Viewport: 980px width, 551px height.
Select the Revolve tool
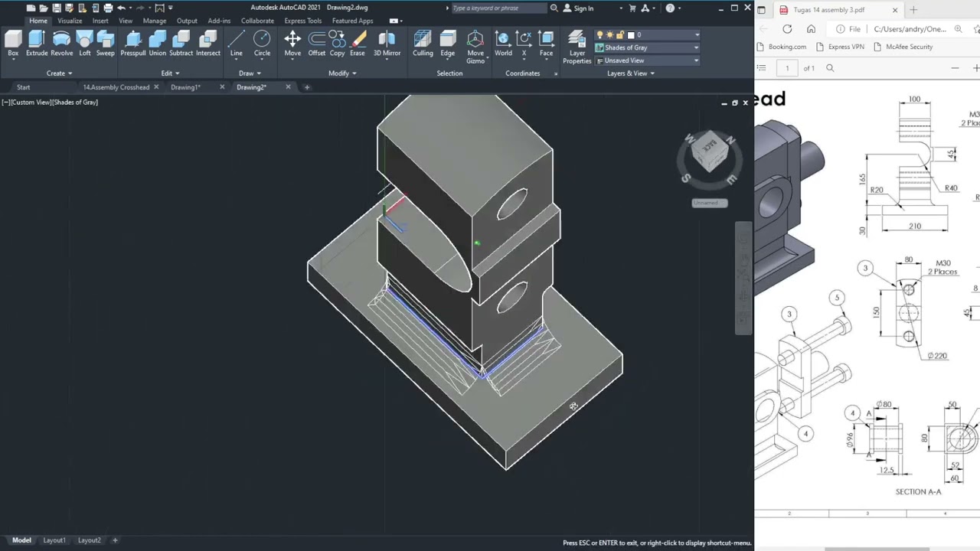click(x=62, y=43)
